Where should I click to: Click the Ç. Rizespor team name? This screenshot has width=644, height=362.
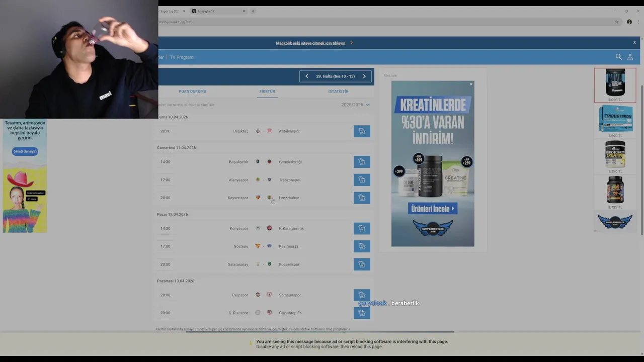pos(238,313)
